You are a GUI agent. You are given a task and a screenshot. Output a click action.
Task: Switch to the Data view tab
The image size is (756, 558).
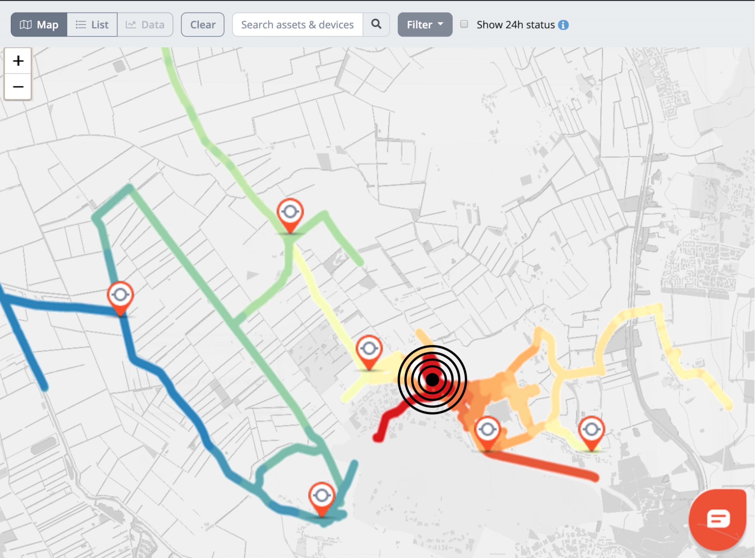coord(145,24)
